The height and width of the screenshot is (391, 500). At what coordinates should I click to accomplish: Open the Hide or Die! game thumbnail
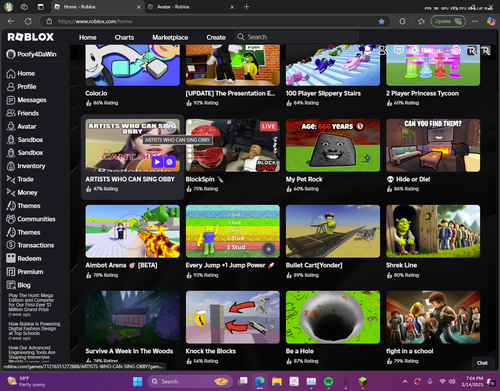[x=433, y=145]
